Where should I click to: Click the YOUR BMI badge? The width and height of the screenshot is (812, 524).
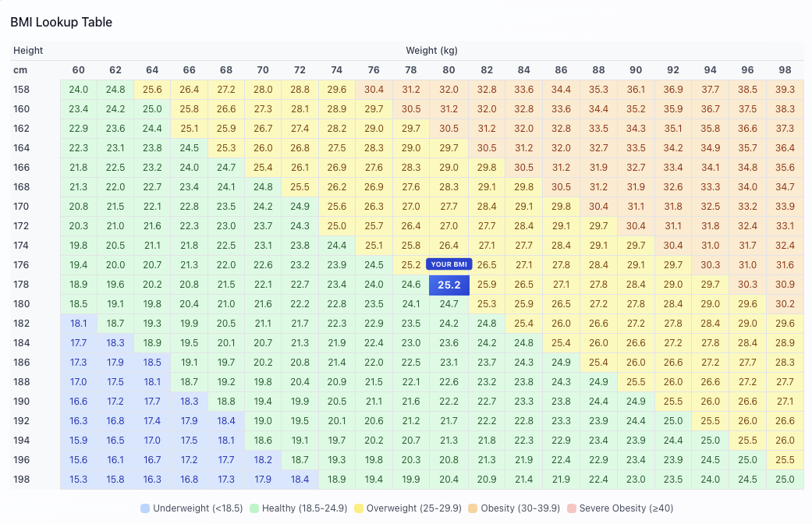pos(448,264)
